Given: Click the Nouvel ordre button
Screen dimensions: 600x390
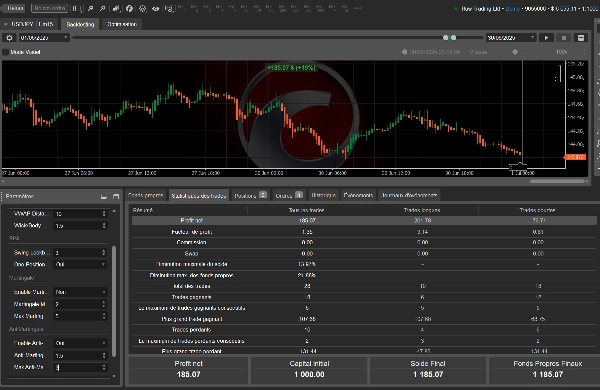Looking at the screenshot, I should coord(49,8).
